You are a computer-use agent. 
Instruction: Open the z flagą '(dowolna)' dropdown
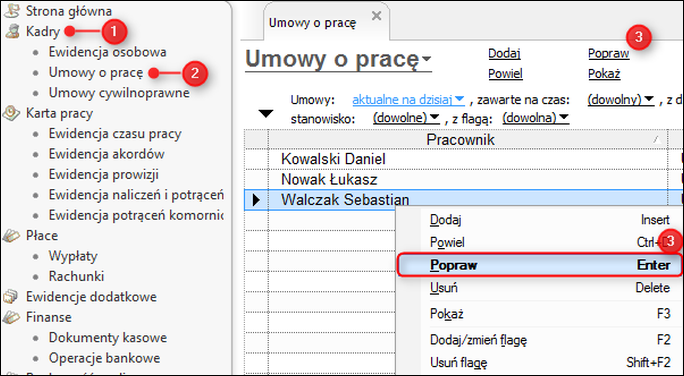535,118
